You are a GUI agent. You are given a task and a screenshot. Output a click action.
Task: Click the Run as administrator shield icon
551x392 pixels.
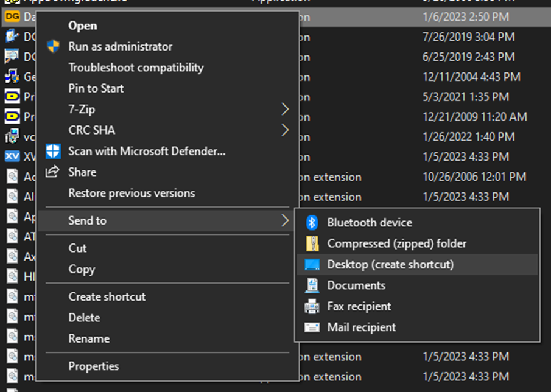[x=54, y=46]
